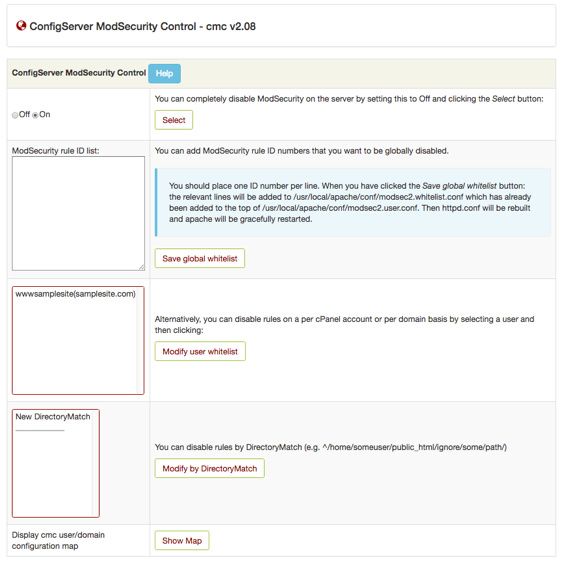Screen dimensions: 570x562
Task: Click the Save global whitelist button
Action: [200, 258]
